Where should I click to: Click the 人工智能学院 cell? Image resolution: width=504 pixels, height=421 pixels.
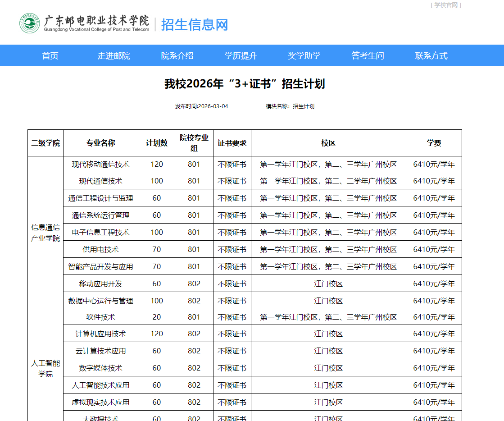point(45,368)
